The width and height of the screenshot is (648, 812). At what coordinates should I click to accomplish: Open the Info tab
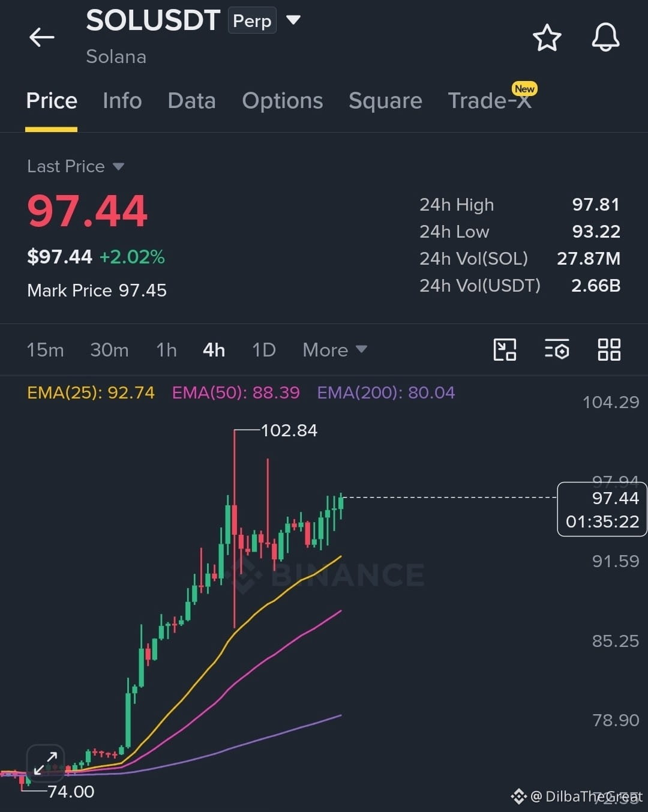(x=122, y=101)
